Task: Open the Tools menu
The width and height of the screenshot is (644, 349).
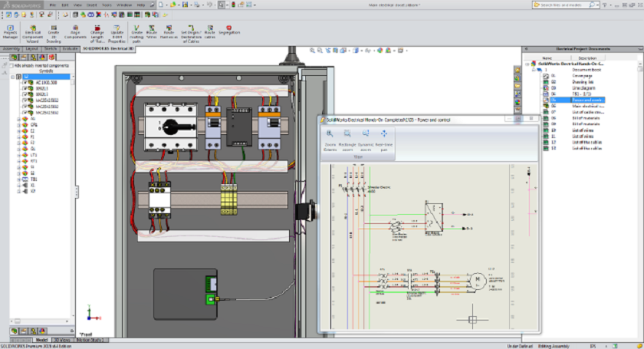Action: click(107, 5)
